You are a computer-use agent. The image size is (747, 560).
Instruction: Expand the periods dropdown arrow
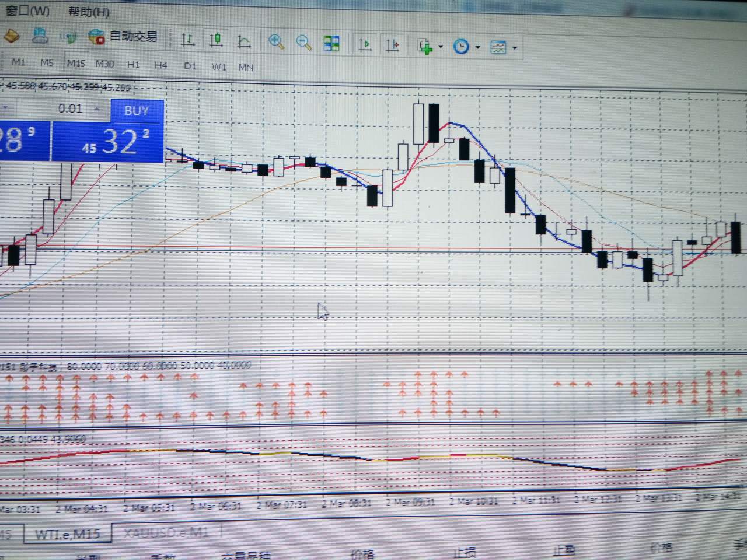coord(477,47)
